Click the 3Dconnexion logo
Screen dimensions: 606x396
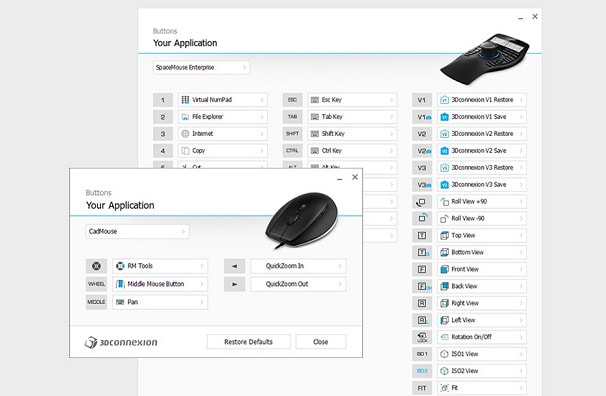coord(121,342)
